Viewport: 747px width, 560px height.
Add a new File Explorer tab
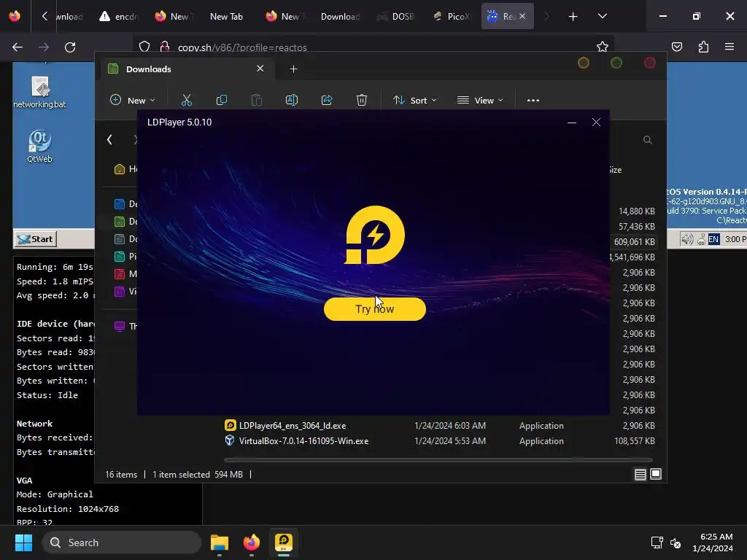point(293,69)
